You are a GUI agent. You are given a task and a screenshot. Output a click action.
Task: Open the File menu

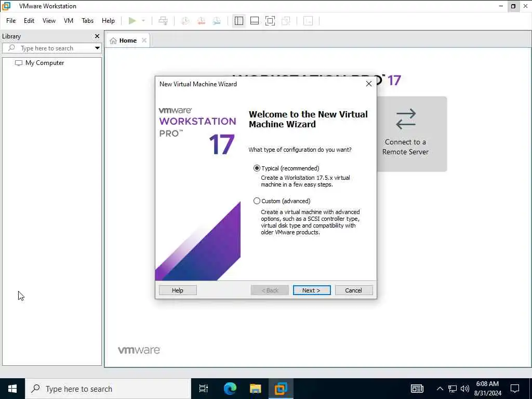(x=11, y=21)
